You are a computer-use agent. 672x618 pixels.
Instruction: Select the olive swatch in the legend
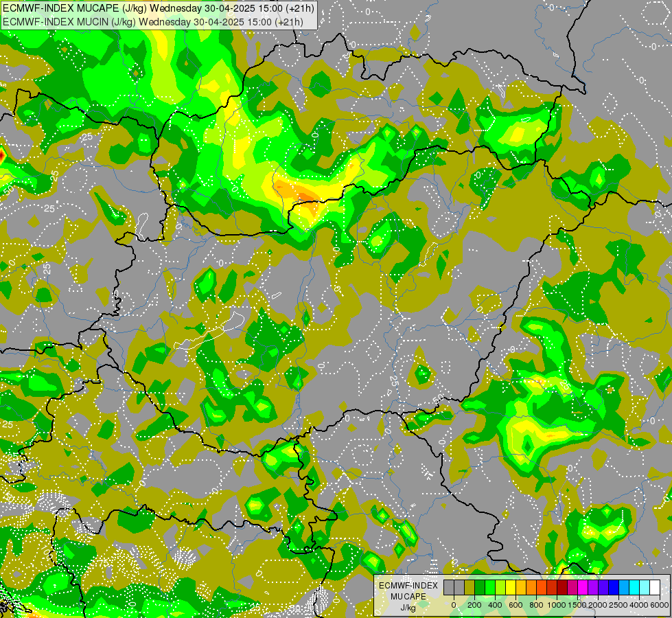point(470,587)
